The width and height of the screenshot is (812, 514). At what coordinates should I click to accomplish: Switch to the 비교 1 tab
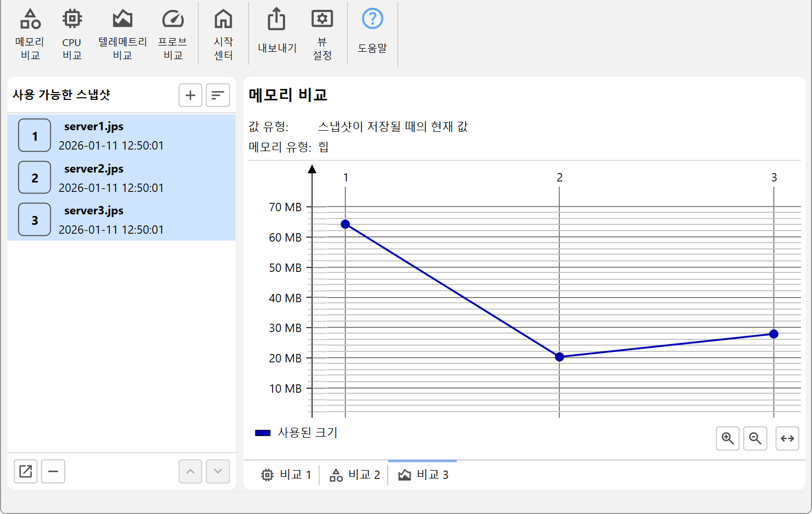[286, 475]
